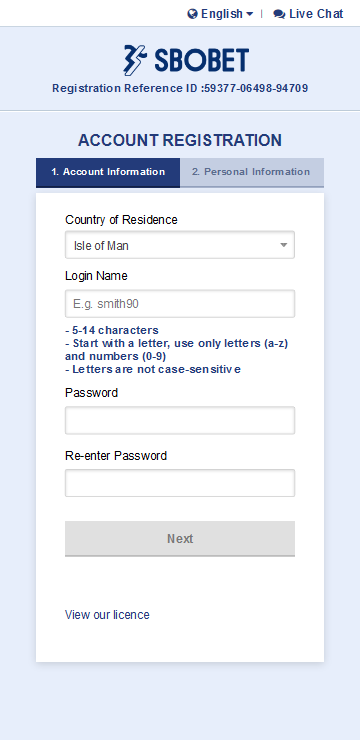Viewport: 360px width, 740px height.
Task: Switch to the Personal Information tab
Action: [x=252, y=172]
